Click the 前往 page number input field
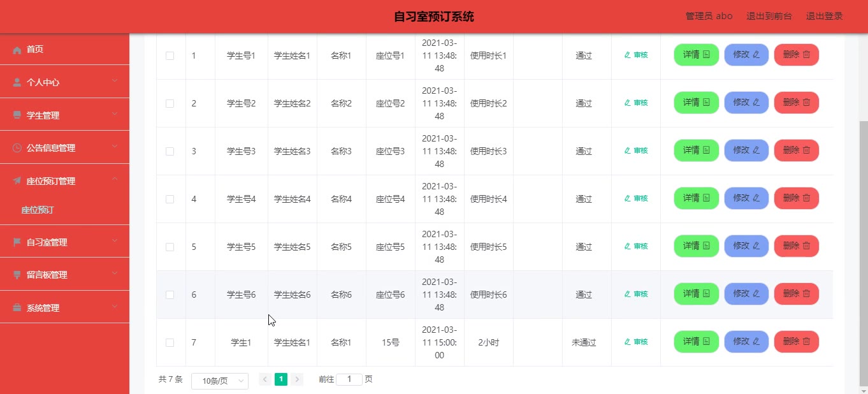 coord(349,379)
